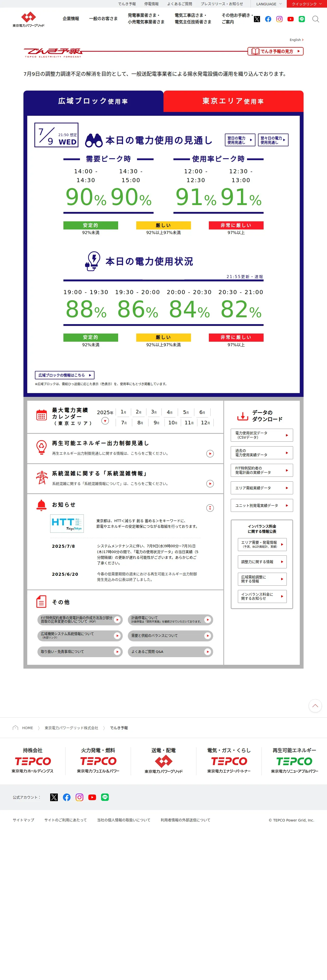Switch to 広域ブロック使用率 tab

93,101
